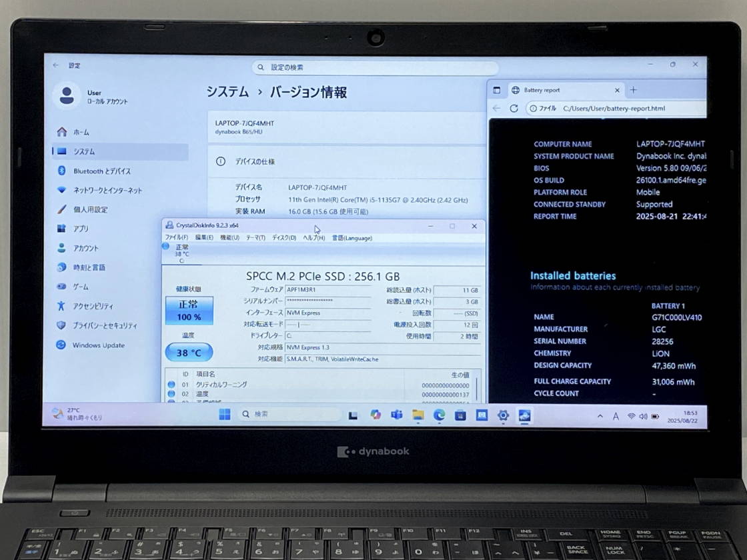
Task: Switch to the Battery report tab in Edge
Action: pos(567,90)
